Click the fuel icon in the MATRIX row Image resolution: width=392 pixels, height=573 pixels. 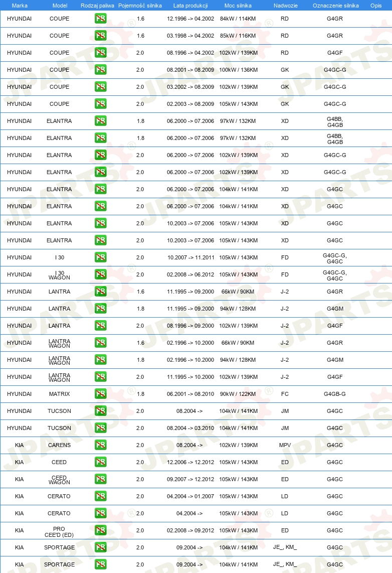click(100, 393)
